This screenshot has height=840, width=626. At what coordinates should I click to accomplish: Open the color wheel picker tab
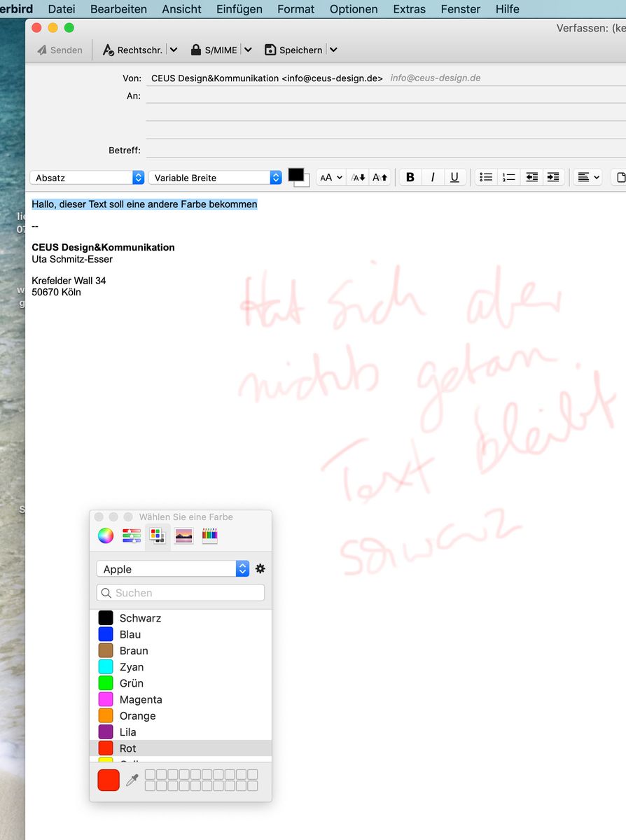pos(106,536)
